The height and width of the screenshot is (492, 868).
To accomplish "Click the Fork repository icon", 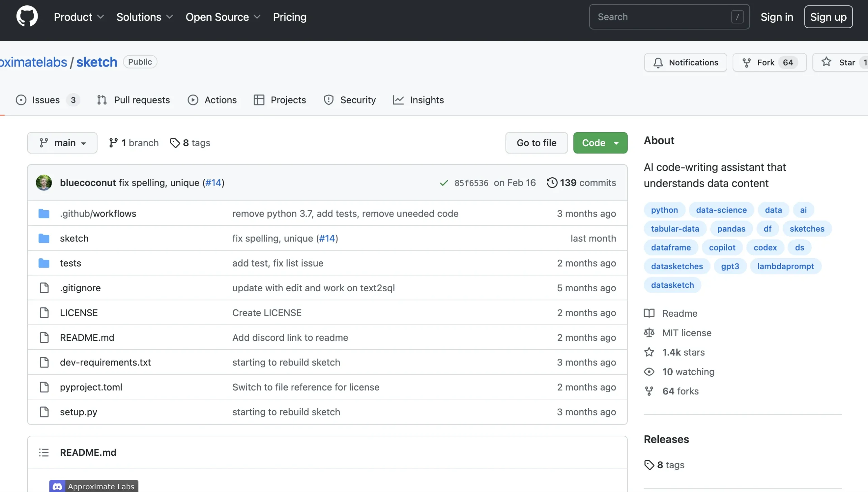I will (x=746, y=63).
